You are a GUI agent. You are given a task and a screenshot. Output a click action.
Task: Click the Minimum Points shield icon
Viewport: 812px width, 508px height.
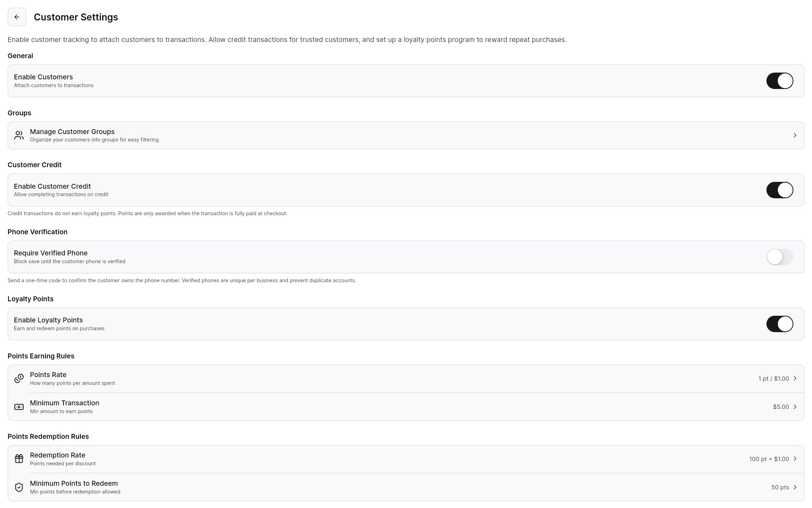coord(19,487)
